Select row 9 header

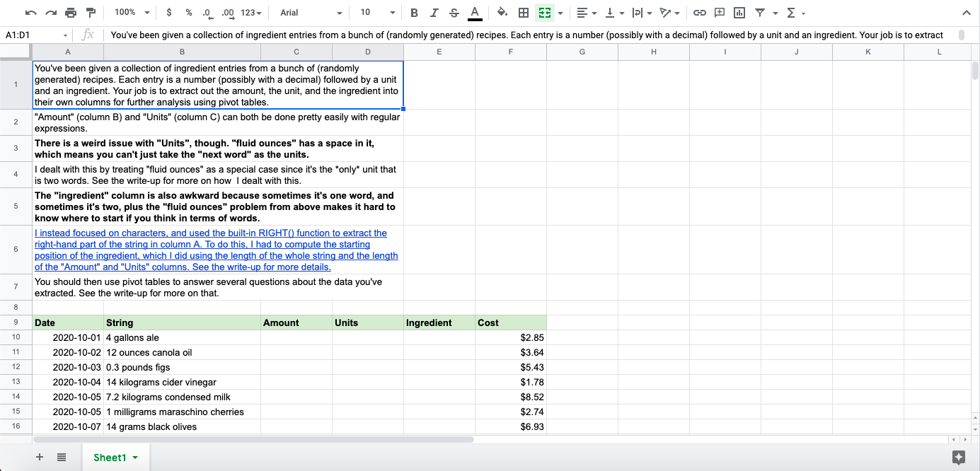(x=16, y=322)
